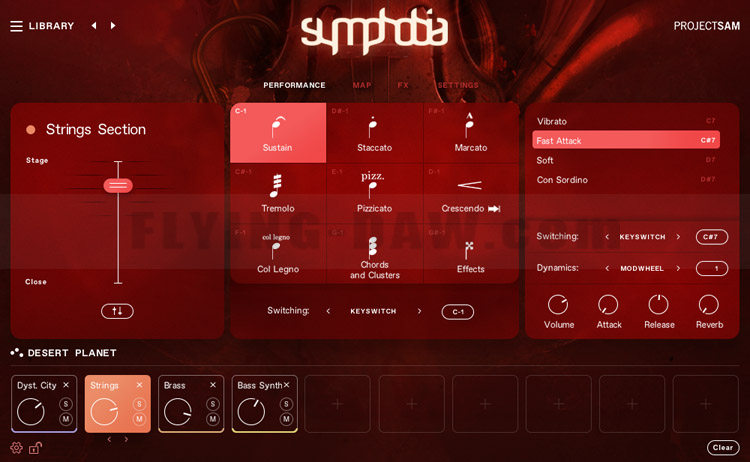This screenshot has width=750, height=462.
Task: Select the Chords and Clusters articulation
Action: tap(375, 253)
